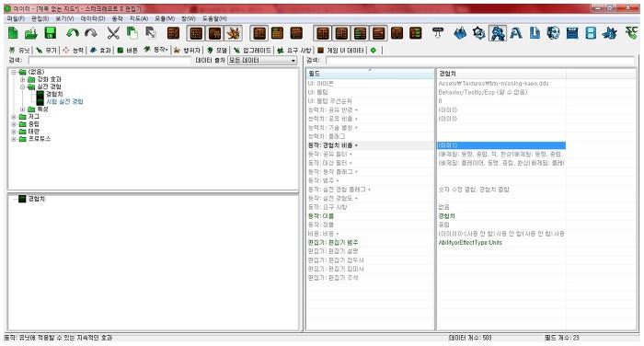
Task: Toggle the orange-lined field display button
Action: click(378, 33)
